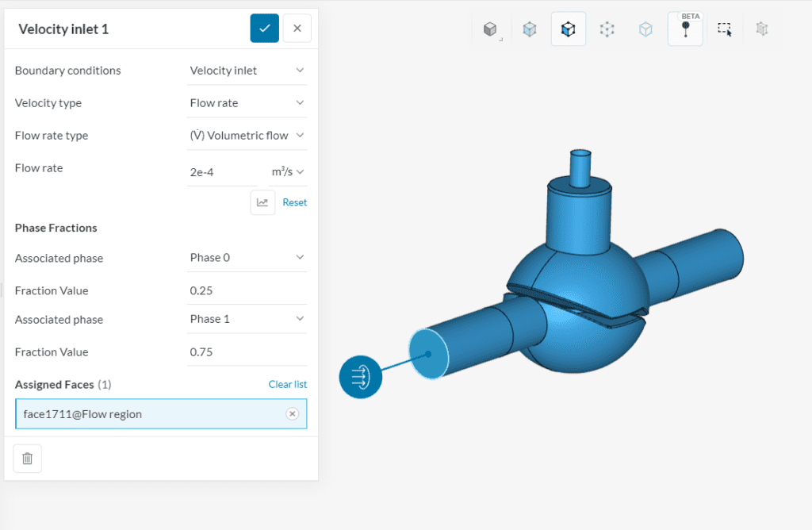Enable the box selection tool
Screen dimensions: 812x530
pos(723,28)
